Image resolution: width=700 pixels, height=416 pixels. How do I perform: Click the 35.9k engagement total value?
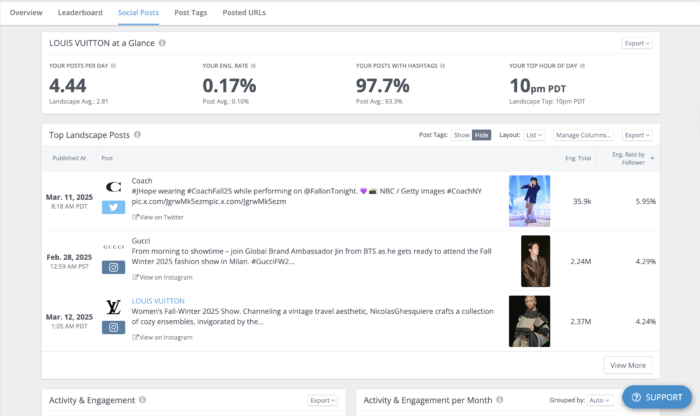point(582,201)
